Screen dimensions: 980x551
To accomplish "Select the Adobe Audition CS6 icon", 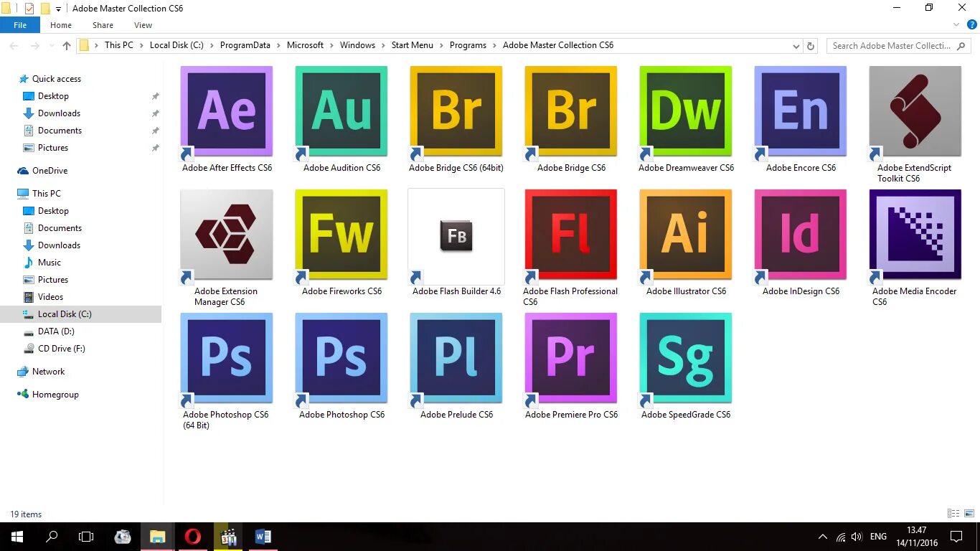I will tap(341, 111).
